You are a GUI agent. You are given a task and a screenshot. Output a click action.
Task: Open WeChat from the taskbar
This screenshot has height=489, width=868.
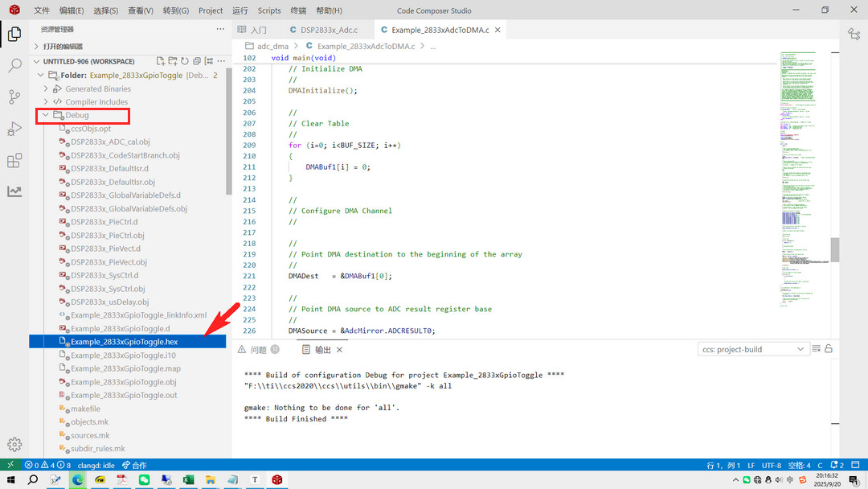tap(144, 479)
